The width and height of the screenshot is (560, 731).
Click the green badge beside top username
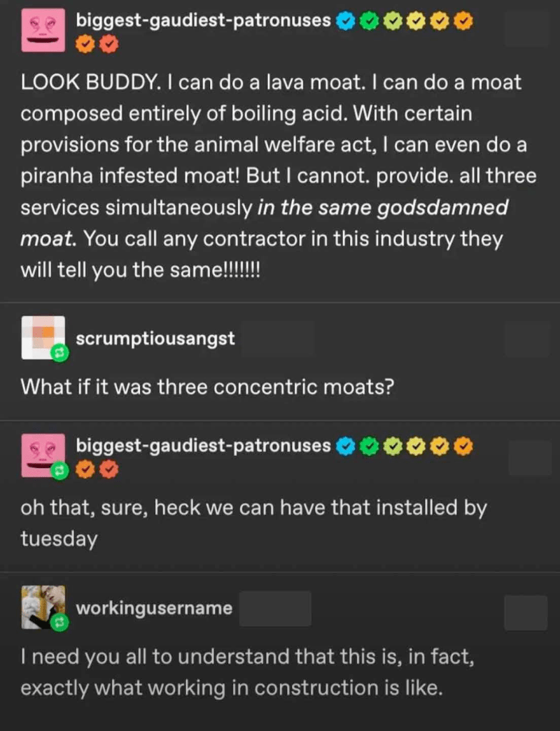tap(370, 21)
